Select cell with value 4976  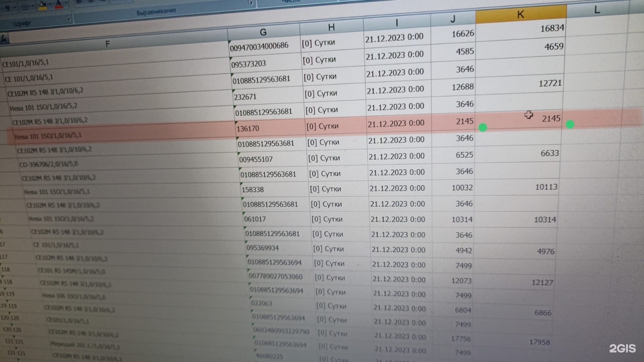[515, 251]
